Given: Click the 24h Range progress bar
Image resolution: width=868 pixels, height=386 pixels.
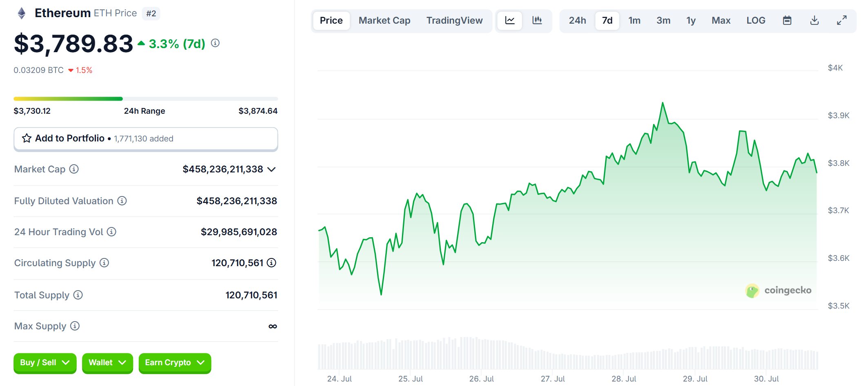Looking at the screenshot, I should tap(146, 99).
